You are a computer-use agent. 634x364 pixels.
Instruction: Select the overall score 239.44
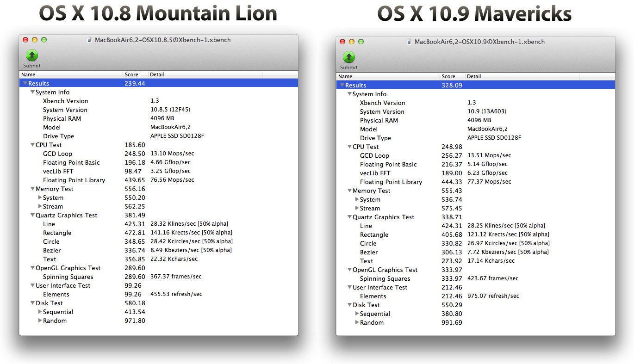coord(135,83)
